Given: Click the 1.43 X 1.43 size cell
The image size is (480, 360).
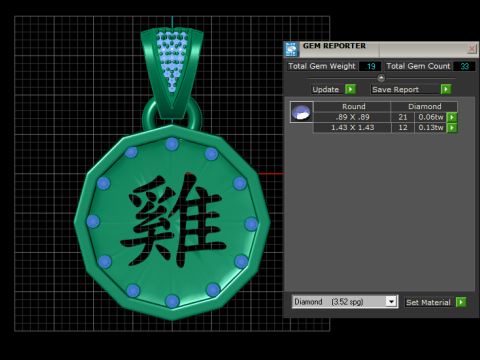Looking at the screenshot, I should tap(352, 128).
